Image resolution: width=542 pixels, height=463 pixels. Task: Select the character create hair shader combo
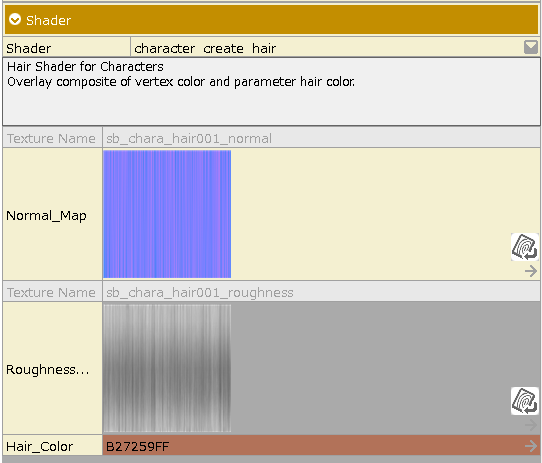pyautogui.click(x=335, y=48)
